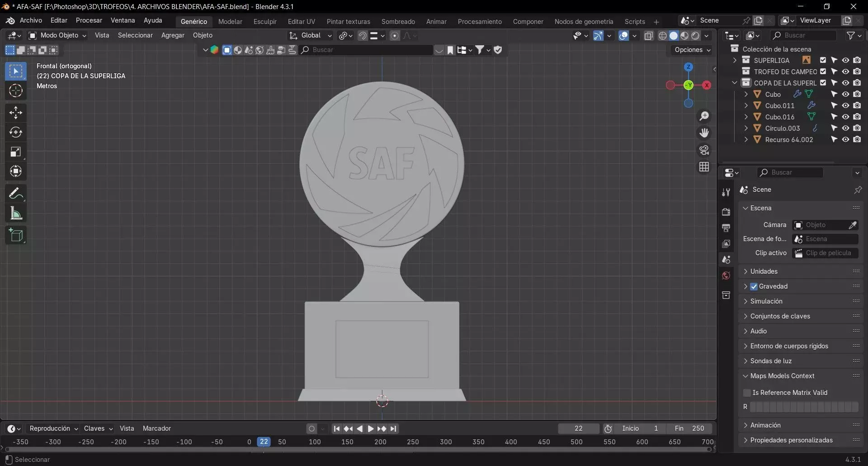This screenshot has height=466, width=868.
Task: Open the World properties tab
Action: (x=726, y=276)
